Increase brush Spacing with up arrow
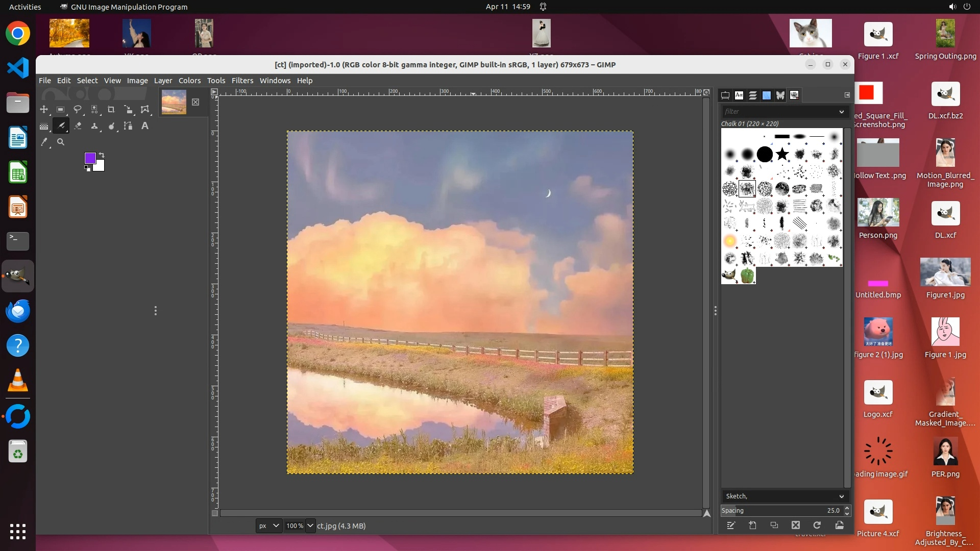 click(847, 508)
